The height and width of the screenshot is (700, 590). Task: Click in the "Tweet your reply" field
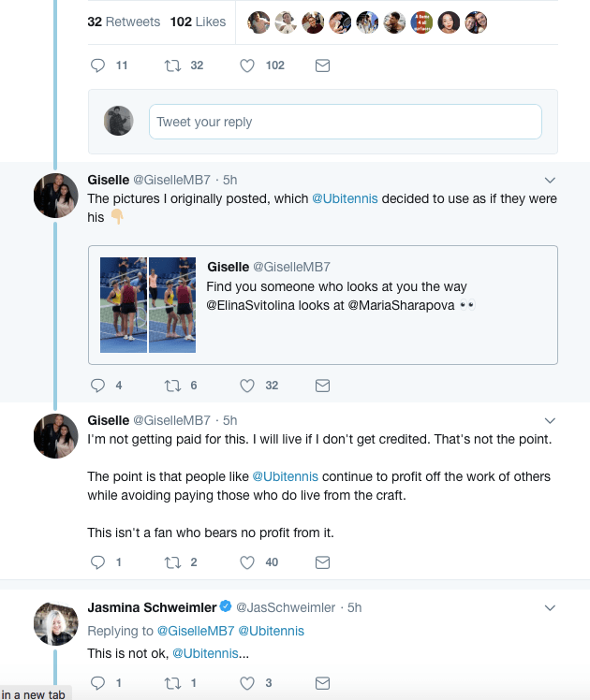[x=345, y=122]
